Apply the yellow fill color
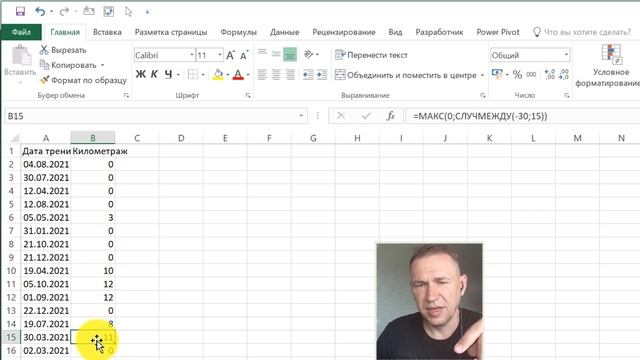This screenshot has width=640, height=360. 218,74
